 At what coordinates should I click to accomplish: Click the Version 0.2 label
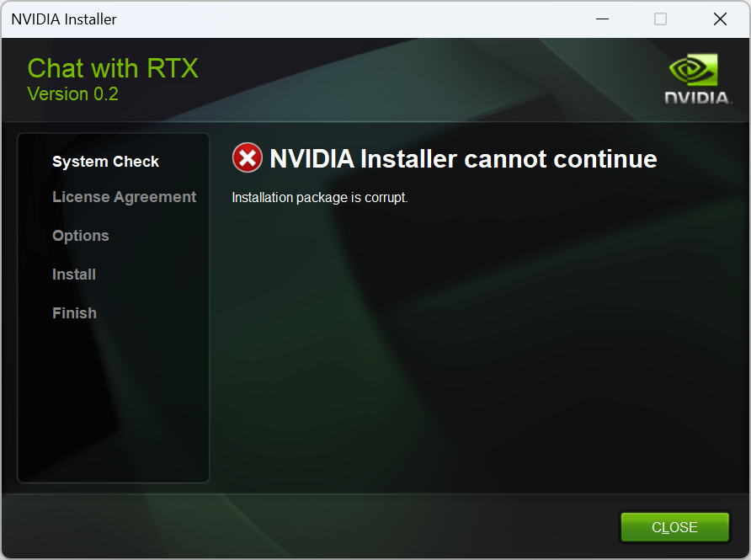[x=72, y=93]
